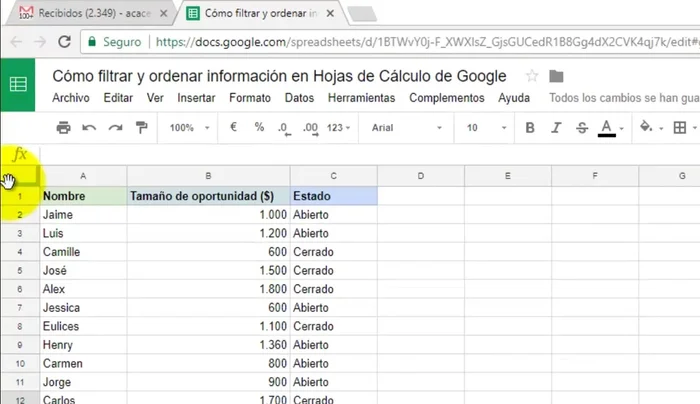
Task: Click the Todos los cambios save status
Action: (624, 98)
